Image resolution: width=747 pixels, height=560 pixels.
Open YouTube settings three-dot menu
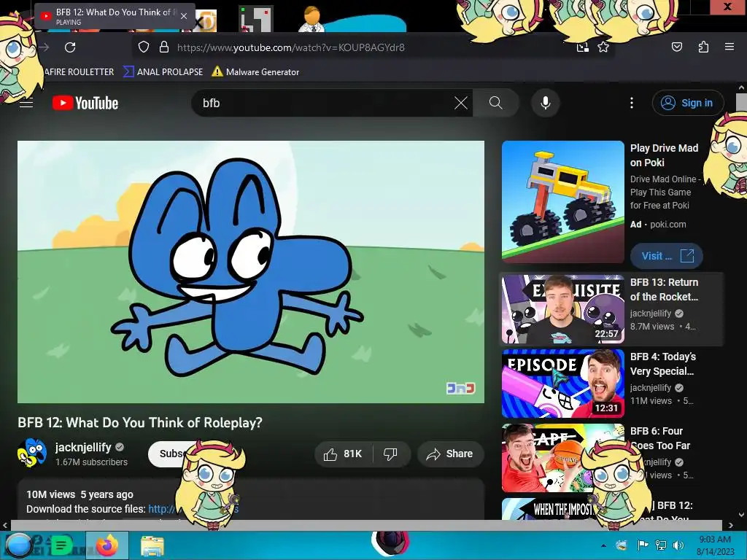632,103
